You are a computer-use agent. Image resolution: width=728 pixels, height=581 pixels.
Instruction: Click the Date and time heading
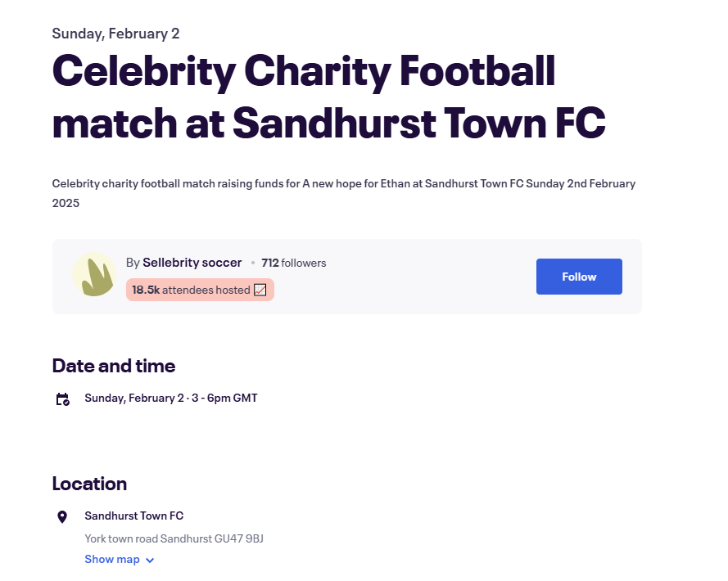click(x=114, y=366)
